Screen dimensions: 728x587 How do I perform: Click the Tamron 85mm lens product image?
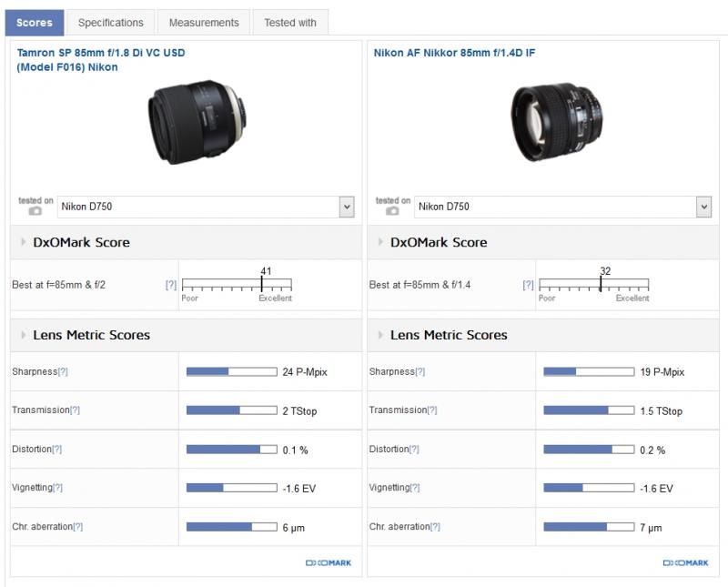[197, 122]
